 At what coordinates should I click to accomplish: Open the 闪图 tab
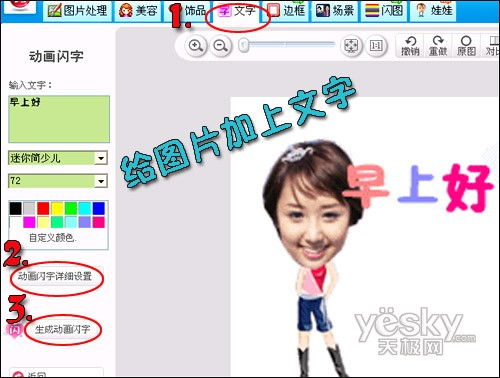[x=384, y=11]
